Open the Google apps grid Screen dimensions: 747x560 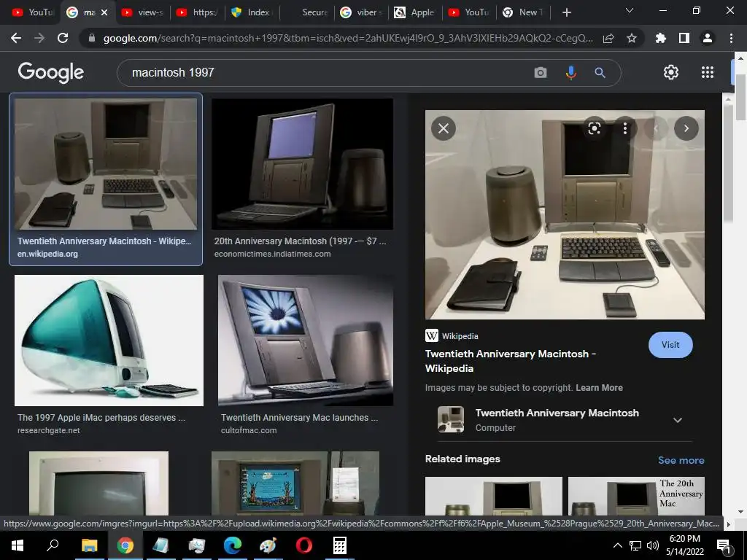(708, 72)
